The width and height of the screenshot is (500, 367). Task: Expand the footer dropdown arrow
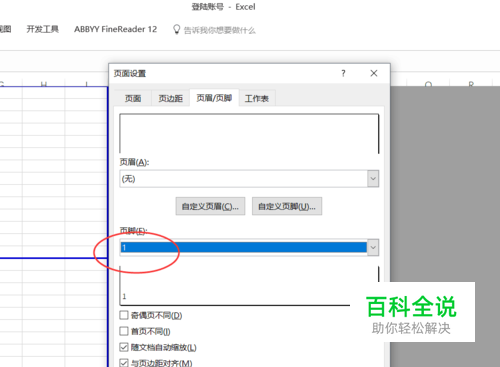pyautogui.click(x=373, y=247)
